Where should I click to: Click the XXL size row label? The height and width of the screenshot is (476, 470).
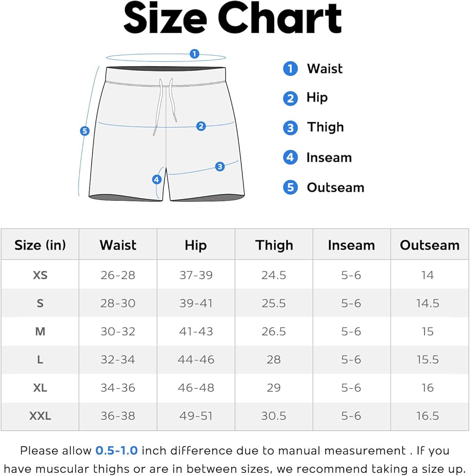40,416
